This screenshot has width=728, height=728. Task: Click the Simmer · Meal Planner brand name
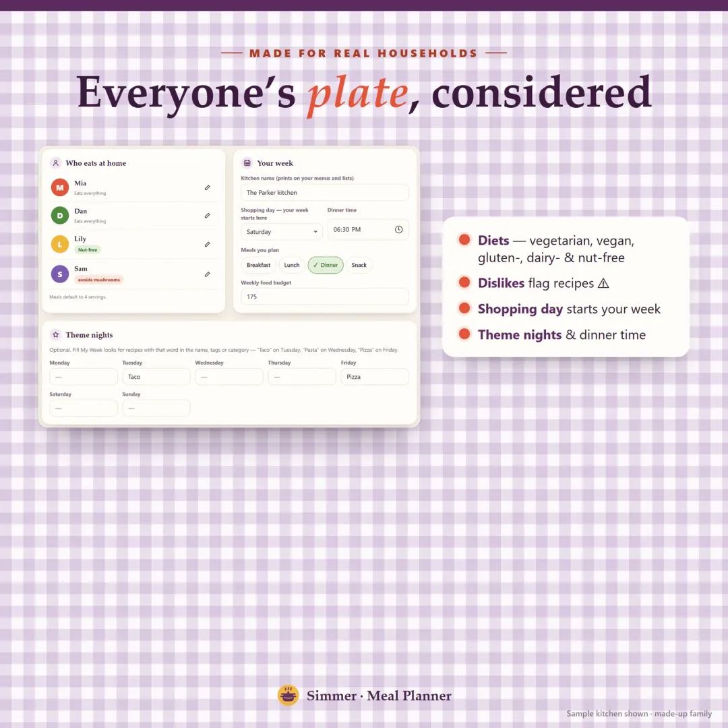coord(379,696)
